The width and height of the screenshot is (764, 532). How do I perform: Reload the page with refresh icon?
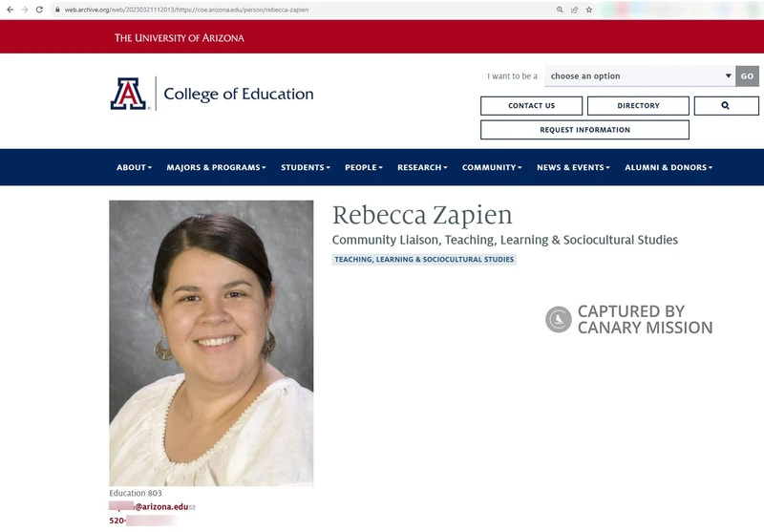coord(39,10)
